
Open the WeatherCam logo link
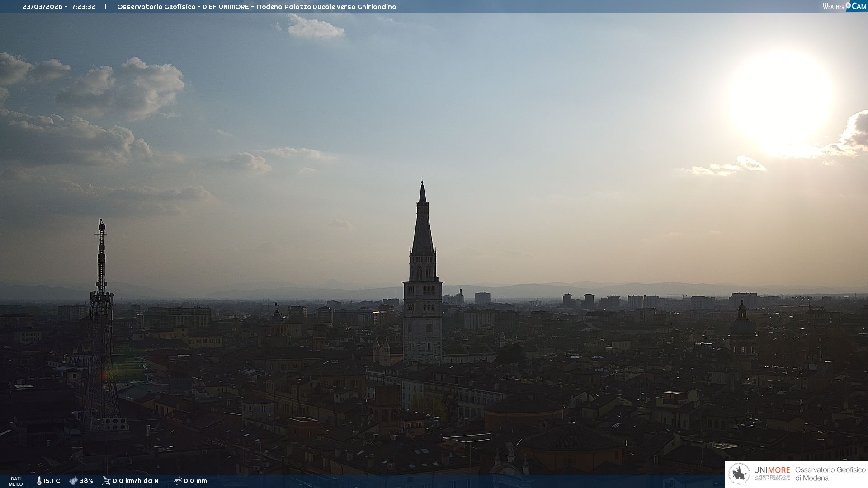[844, 6]
